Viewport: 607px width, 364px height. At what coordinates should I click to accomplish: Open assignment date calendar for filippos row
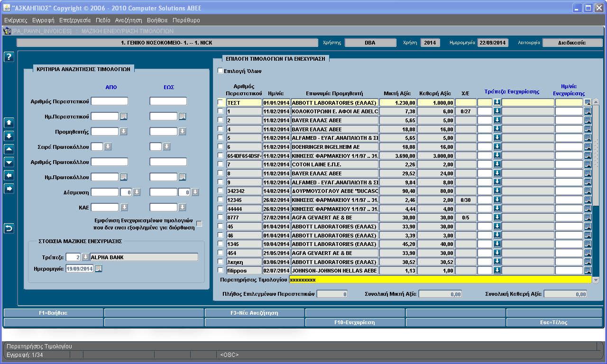[588, 271]
